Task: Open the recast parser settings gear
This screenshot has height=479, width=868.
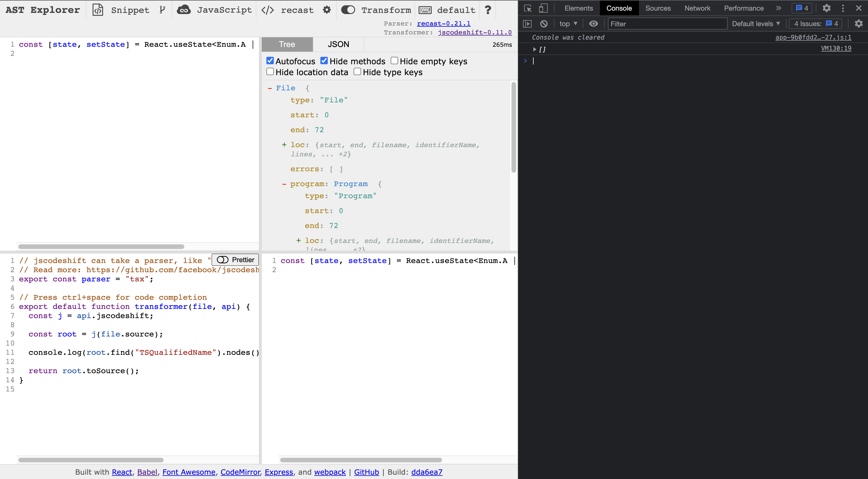Action: point(327,10)
